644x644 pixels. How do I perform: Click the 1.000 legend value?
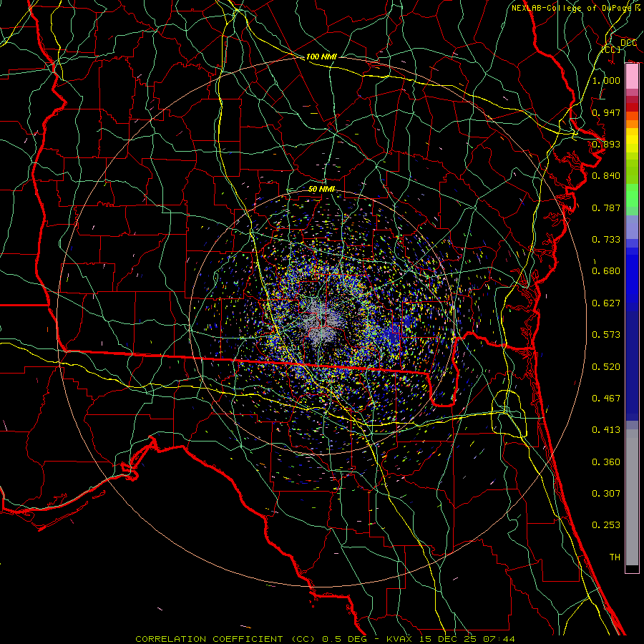coord(606,80)
